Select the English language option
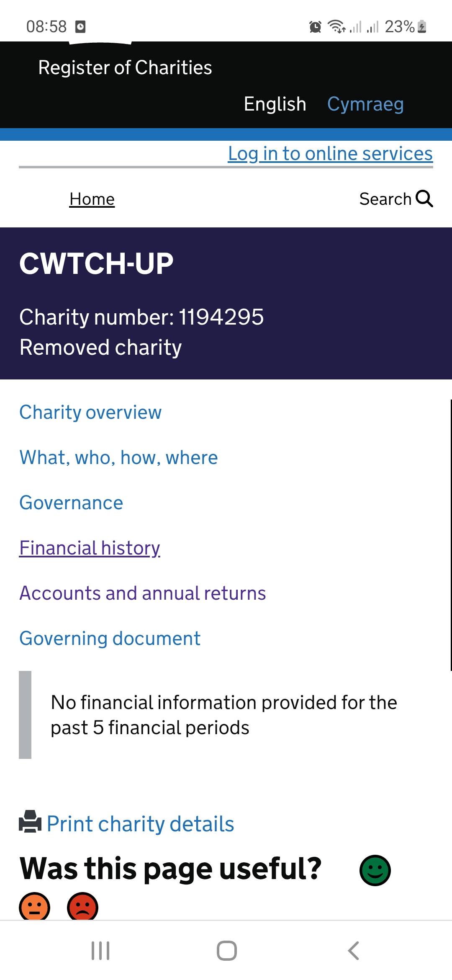This screenshot has height=980, width=452. tap(275, 104)
